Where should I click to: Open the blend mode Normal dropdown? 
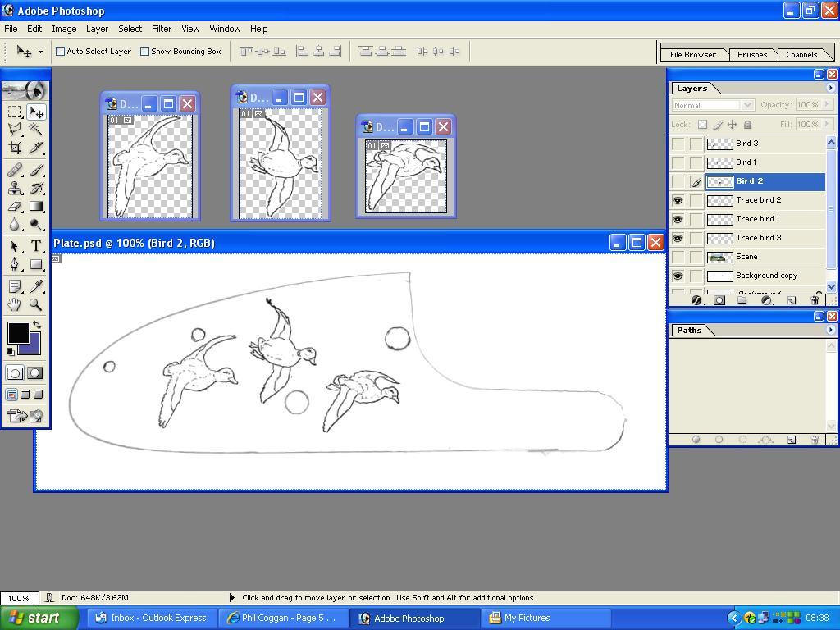point(713,105)
